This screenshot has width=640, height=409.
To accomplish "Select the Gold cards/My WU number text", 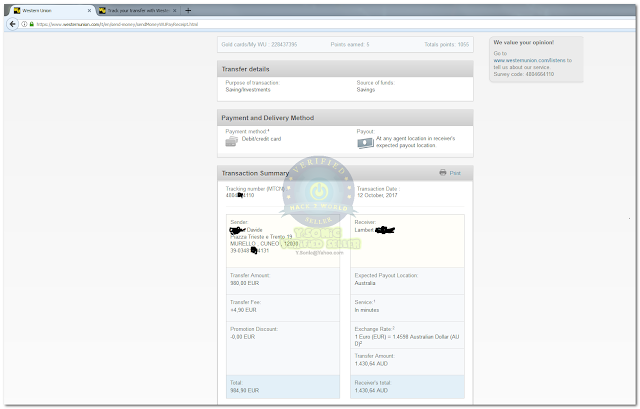I will point(259,44).
